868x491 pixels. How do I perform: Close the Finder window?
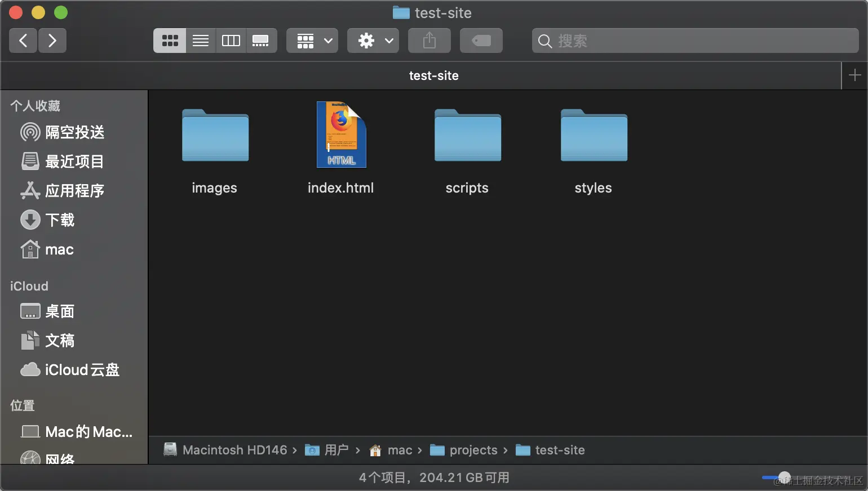[16, 12]
